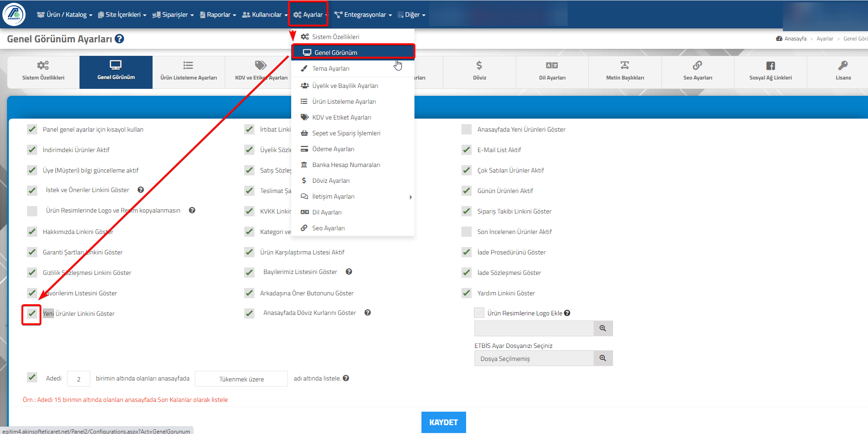The width and height of the screenshot is (868, 434).
Task: Expand Siparişler dropdown menu
Action: click(x=173, y=14)
